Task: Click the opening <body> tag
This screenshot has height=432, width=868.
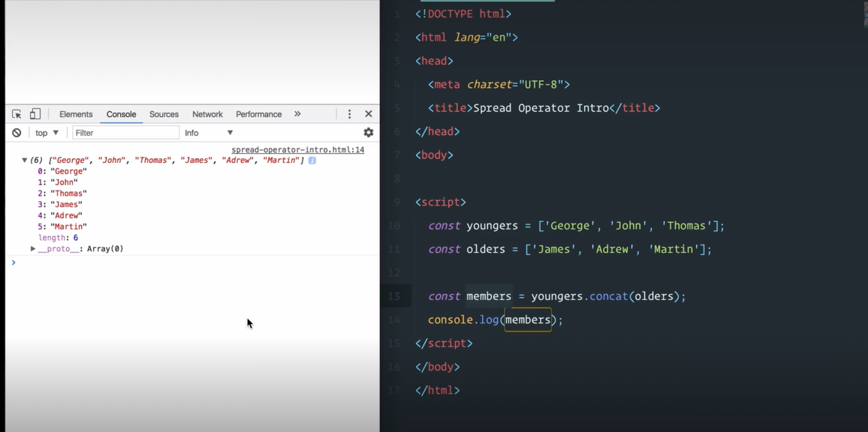Action: click(435, 155)
